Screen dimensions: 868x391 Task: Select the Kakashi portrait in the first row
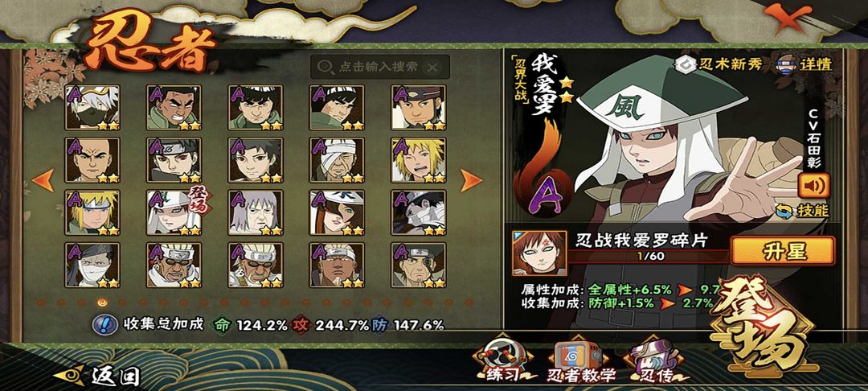pos(92,108)
